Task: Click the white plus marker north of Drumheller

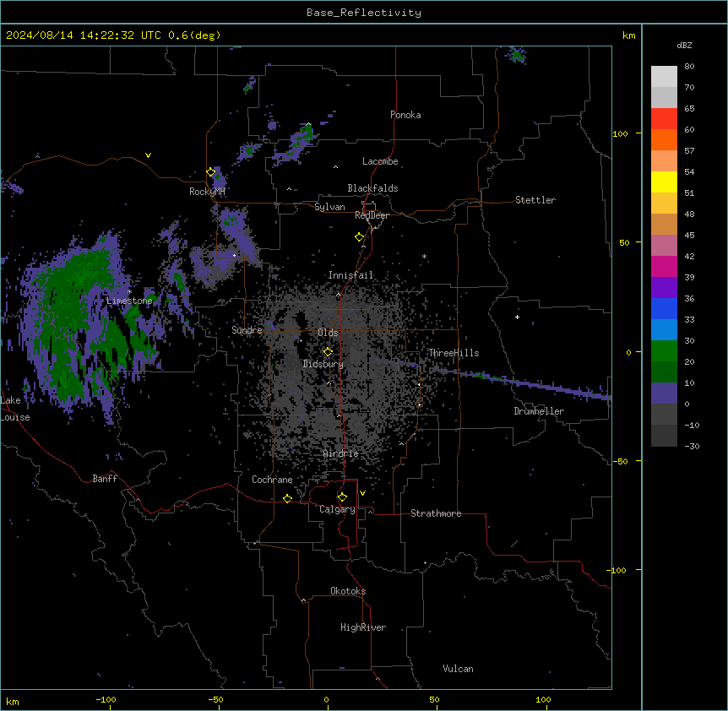Action: 517,317
